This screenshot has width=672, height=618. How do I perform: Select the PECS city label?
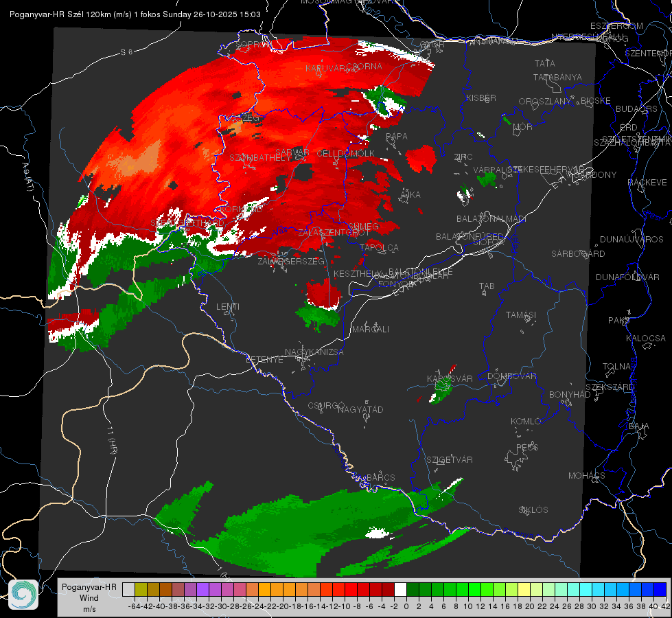526,447
